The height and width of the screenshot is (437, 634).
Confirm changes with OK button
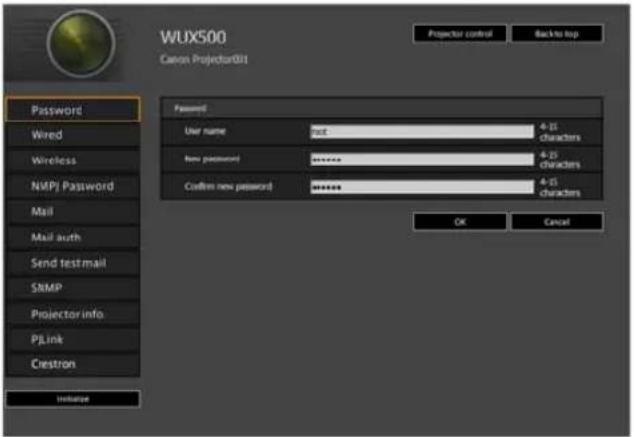point(460,222)
